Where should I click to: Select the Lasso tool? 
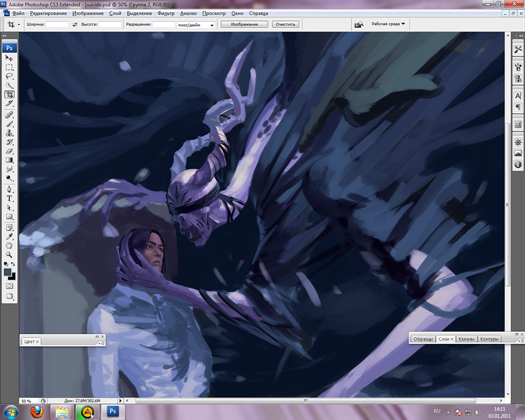coord(9,77)
